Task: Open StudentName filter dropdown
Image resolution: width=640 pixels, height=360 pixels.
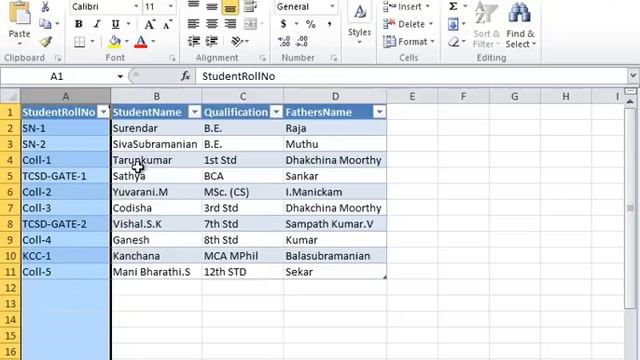Action: coord(195,112)
